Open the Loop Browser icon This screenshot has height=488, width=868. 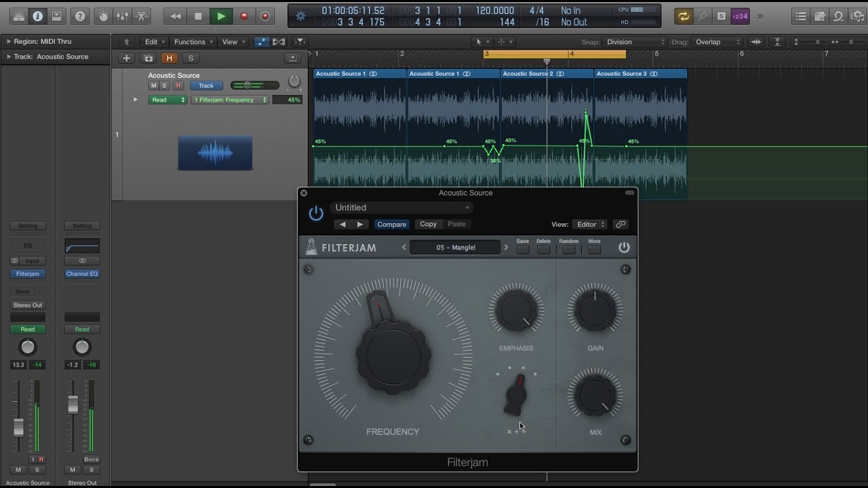838,16
